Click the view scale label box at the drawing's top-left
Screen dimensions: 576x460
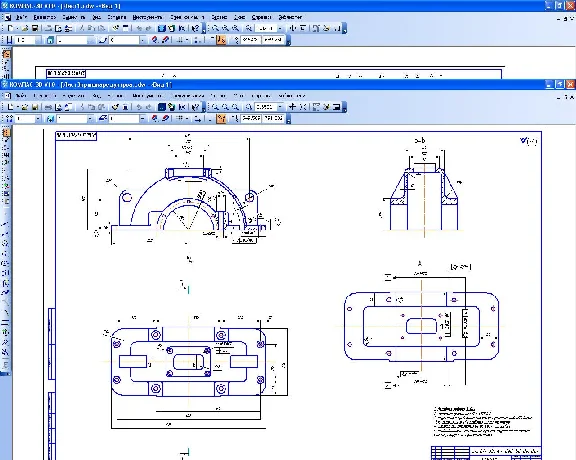pyautogui.click(x=76, y=135)
